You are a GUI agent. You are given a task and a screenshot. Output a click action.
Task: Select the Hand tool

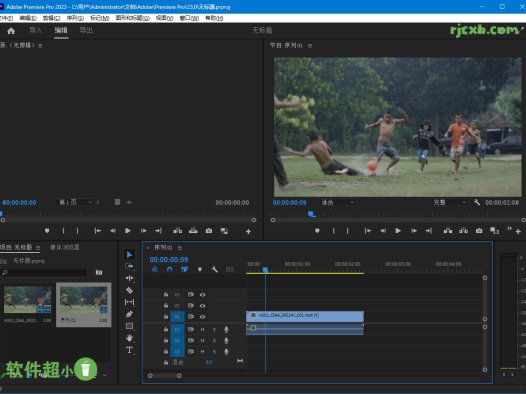click(x=129, y=338)
